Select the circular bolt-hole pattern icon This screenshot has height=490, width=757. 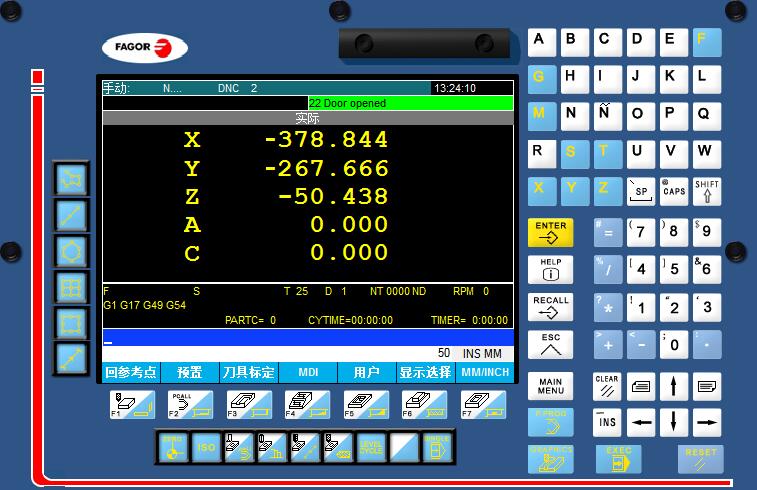71,251
